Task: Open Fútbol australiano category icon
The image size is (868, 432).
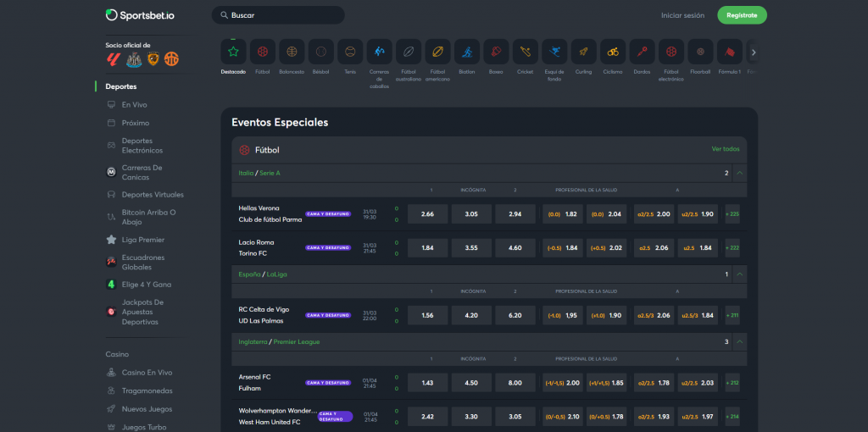Action: (x=409, y=52)
